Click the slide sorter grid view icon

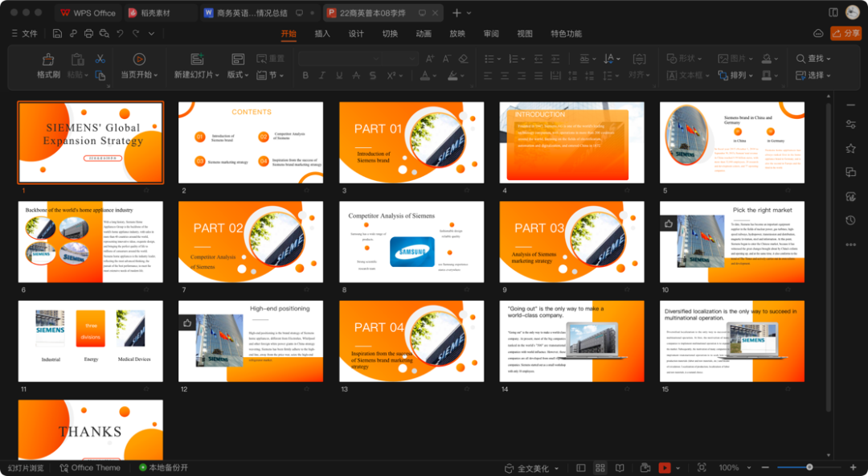(600, 468)
